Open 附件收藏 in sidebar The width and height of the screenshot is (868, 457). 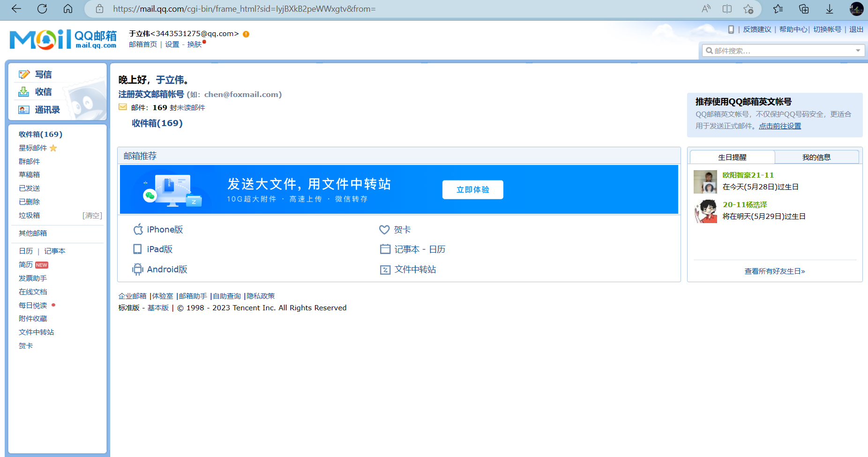click(x=33, y=319)
